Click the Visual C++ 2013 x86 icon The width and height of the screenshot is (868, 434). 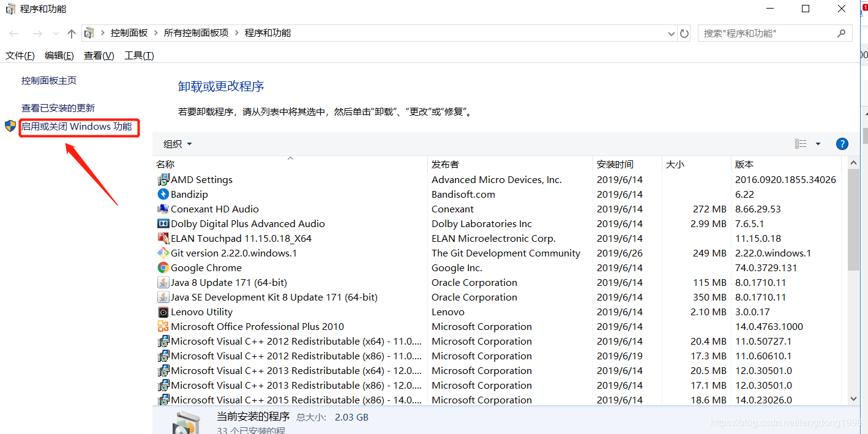[x=163, y=386]
